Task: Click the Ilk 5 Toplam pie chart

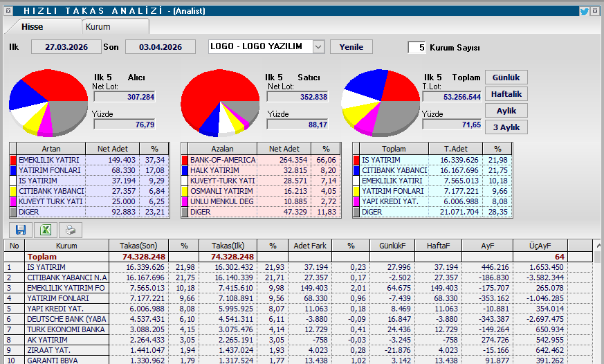Action: coord(381,103)
